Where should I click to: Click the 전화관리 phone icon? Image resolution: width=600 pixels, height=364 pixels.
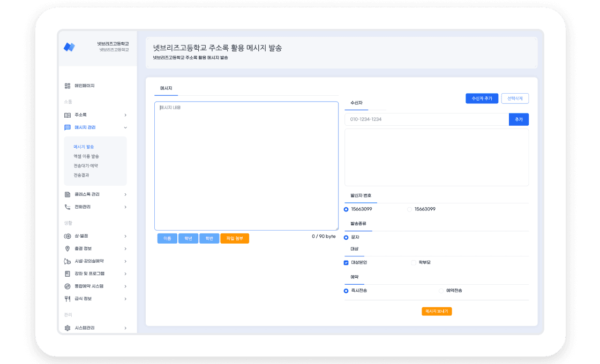click(67, 207)
